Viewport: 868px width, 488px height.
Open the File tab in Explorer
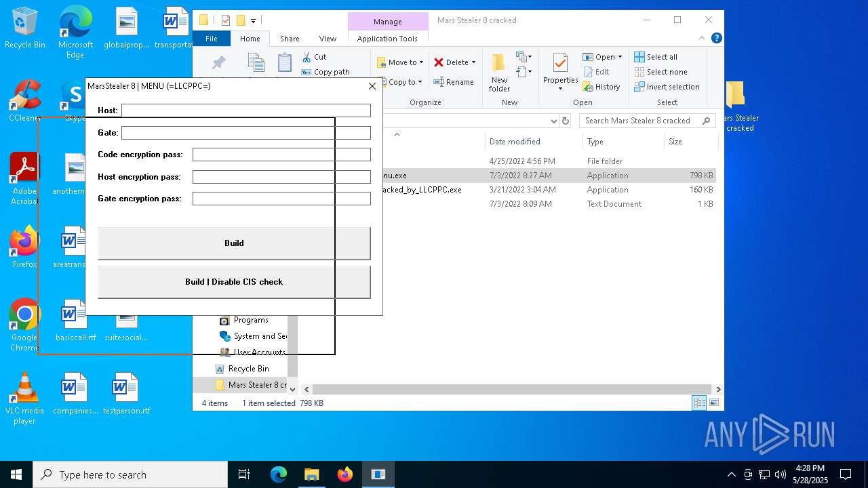click(x=212, y=39)
